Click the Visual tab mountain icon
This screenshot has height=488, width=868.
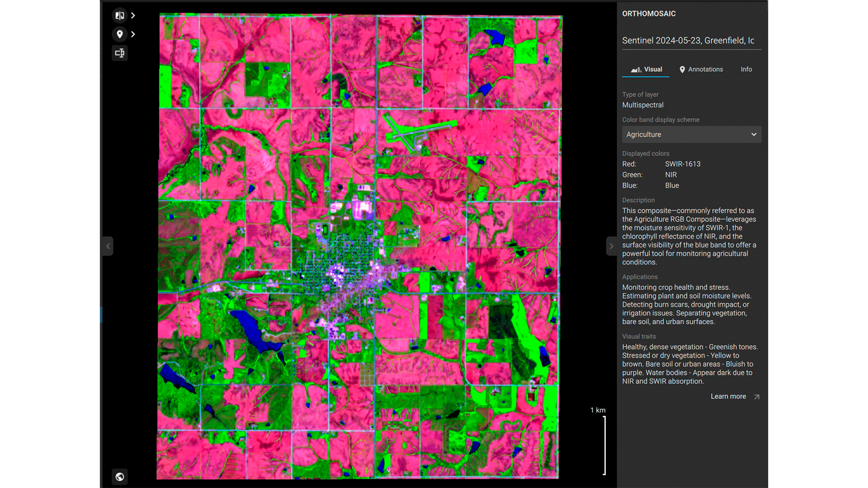(x=635, y=69)
